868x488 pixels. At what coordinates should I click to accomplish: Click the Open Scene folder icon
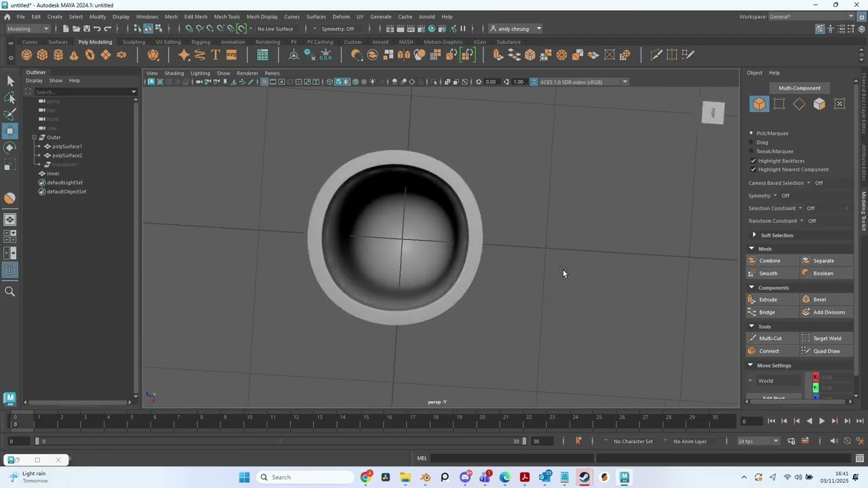point(76,28)
